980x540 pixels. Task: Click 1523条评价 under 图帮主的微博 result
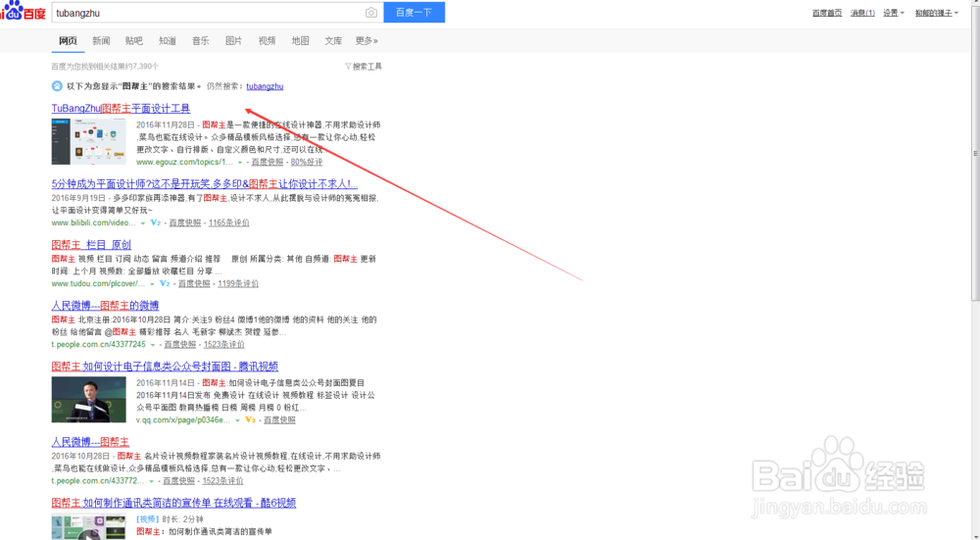[223, 344]
